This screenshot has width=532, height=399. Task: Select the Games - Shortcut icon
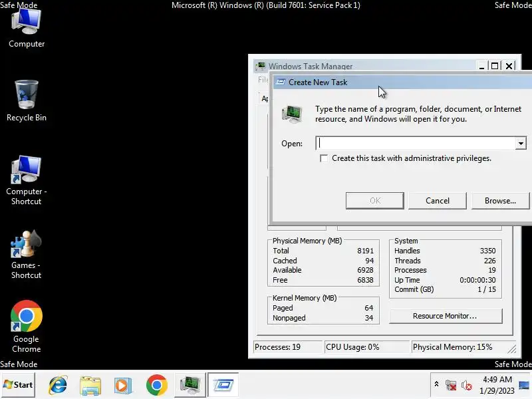click(27, 255)
